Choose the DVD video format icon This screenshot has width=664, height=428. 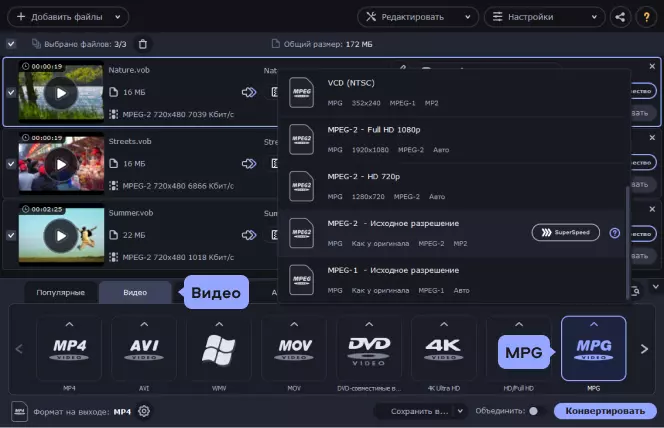point(369,351)
